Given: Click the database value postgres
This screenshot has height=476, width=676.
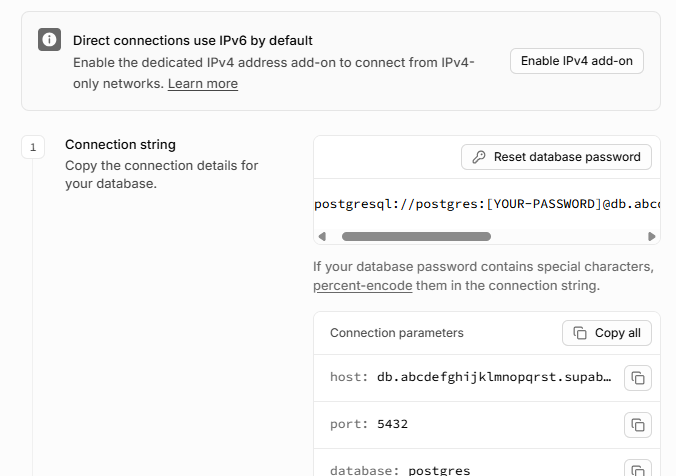Looking at the screenshot, I should coord(439,470).
